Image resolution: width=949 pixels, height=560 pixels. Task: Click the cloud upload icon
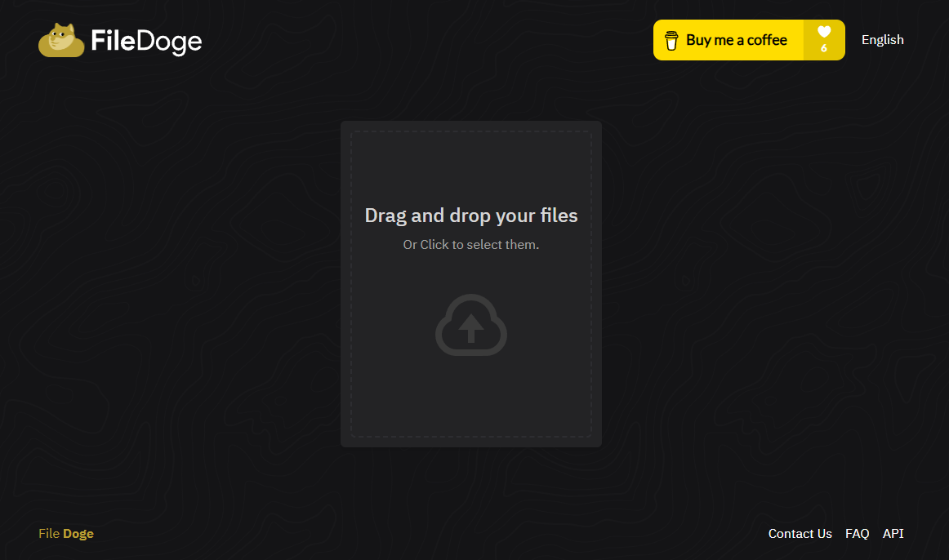(471, 325)
